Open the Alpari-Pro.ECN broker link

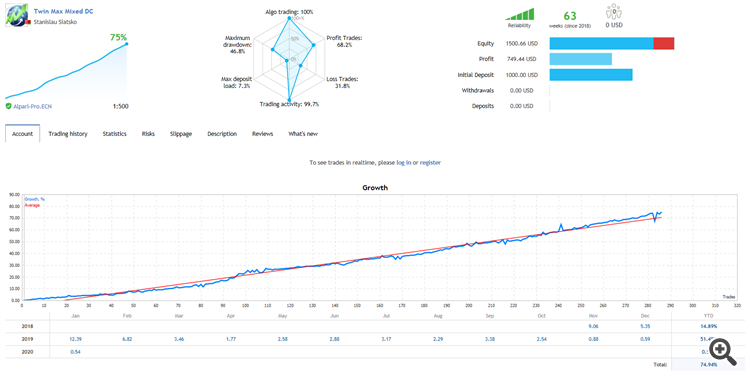pos(33,106)
